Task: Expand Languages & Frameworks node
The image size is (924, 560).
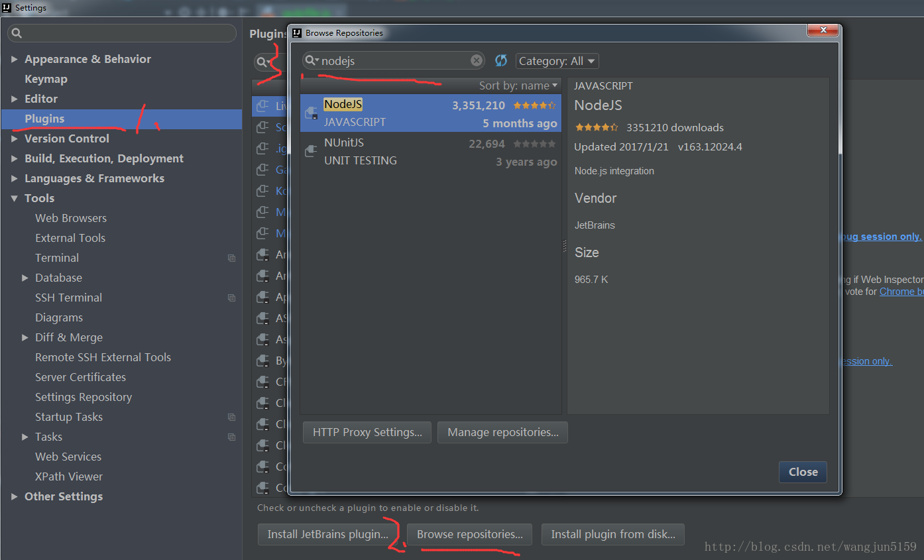Action: pos(15,178)
